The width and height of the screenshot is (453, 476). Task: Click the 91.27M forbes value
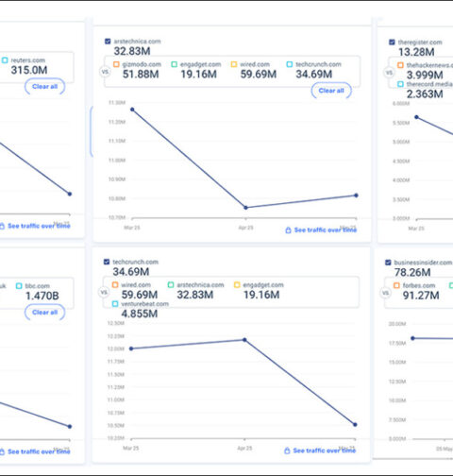click(x=421, y=296)
